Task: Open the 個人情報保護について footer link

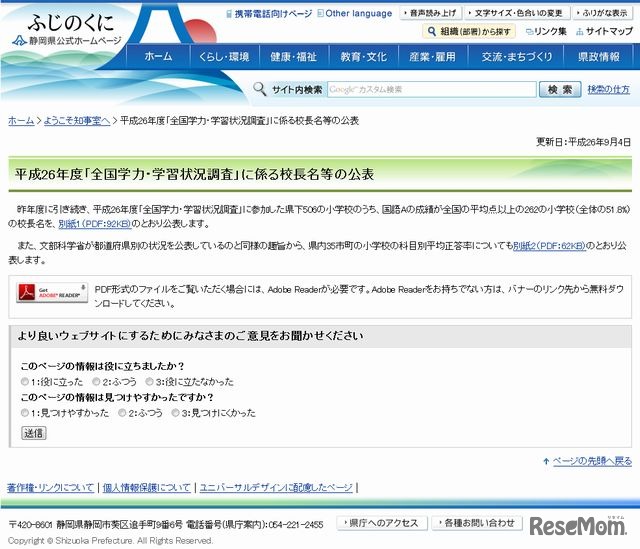Action: 147,487
